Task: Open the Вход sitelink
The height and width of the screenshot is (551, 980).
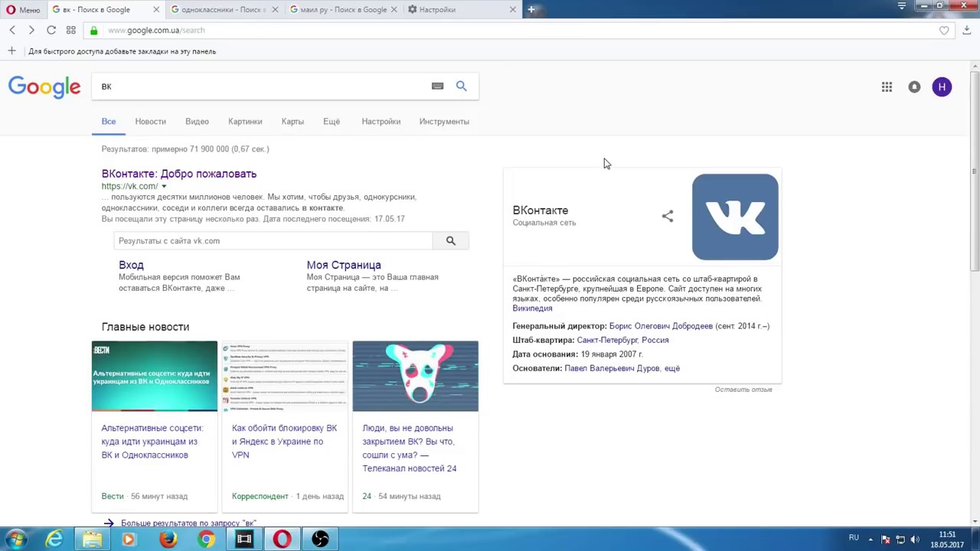Action: click(131, 265)
